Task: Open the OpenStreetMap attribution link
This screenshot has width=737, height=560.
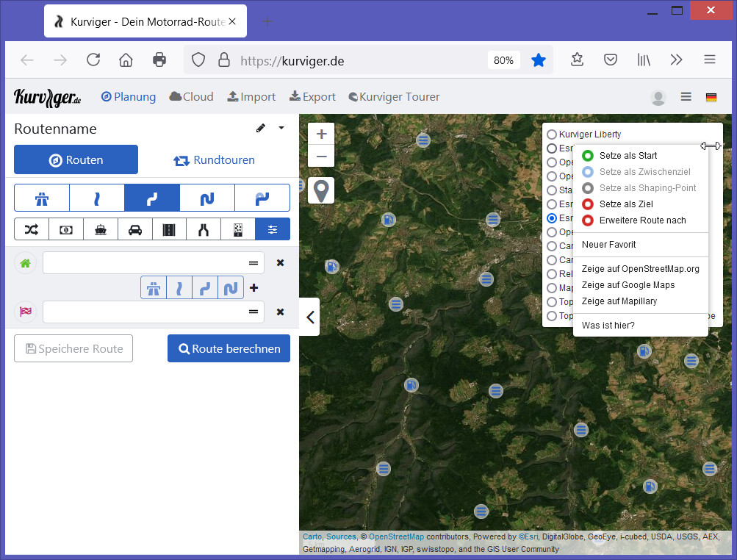Action: (396, 536)
